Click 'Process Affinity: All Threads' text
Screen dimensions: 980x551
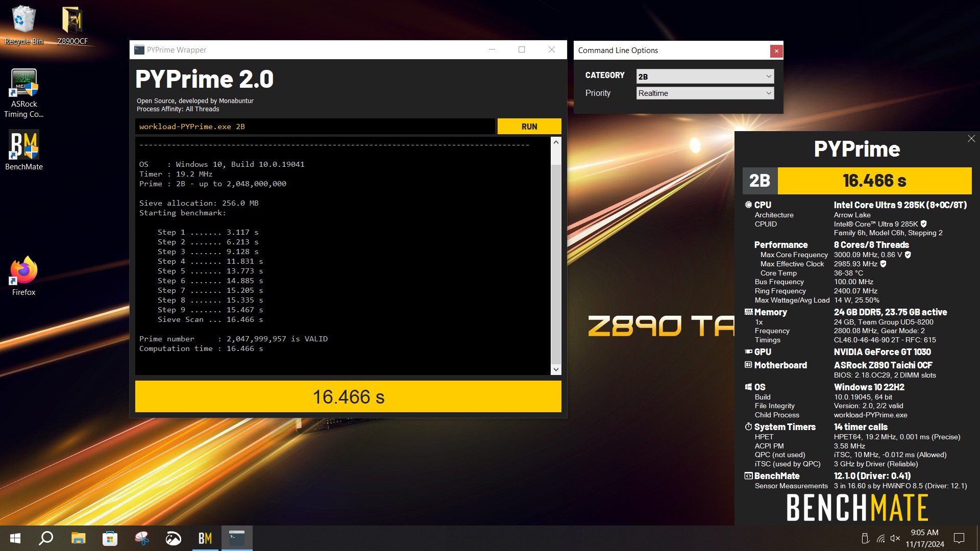point(178,109)
